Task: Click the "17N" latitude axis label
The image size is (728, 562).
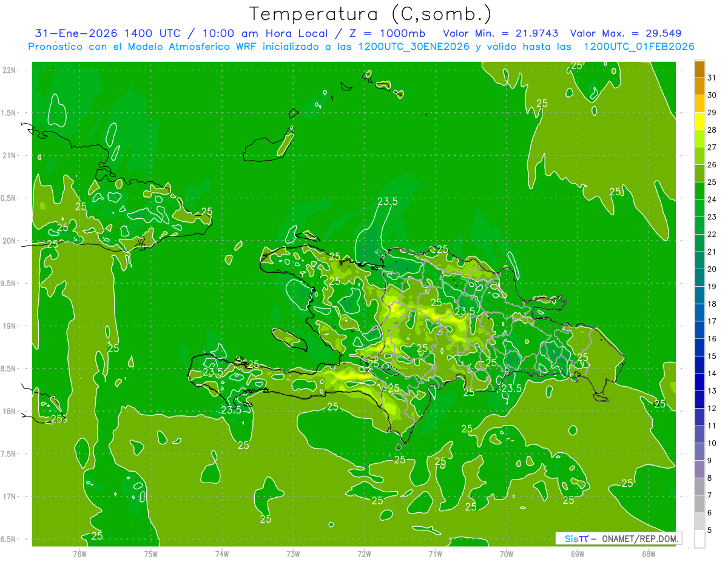Action: point(9,497)
